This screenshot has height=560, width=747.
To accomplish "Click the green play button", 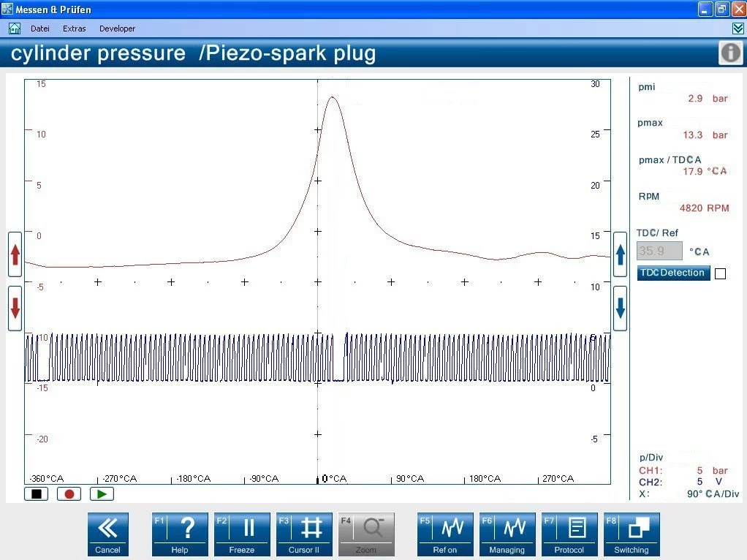I will click(x=102, y=493).
